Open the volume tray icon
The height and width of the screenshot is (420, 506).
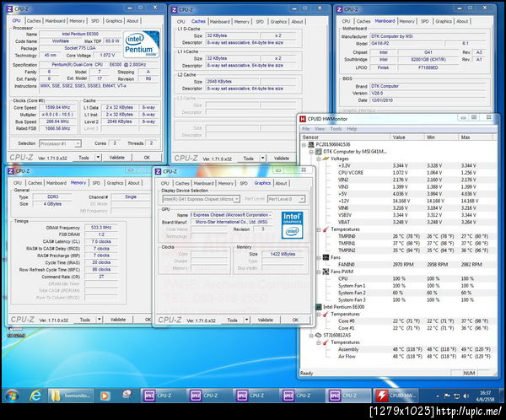click(466, 396)
